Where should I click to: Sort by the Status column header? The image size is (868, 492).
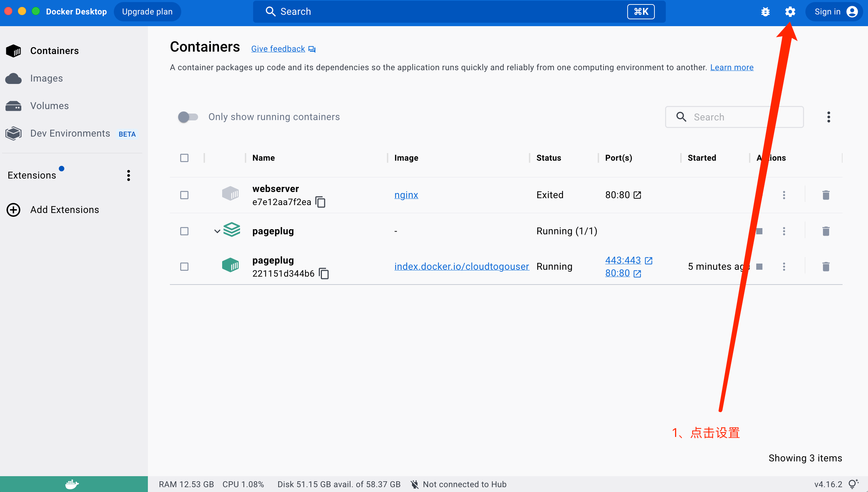(549, 158)
